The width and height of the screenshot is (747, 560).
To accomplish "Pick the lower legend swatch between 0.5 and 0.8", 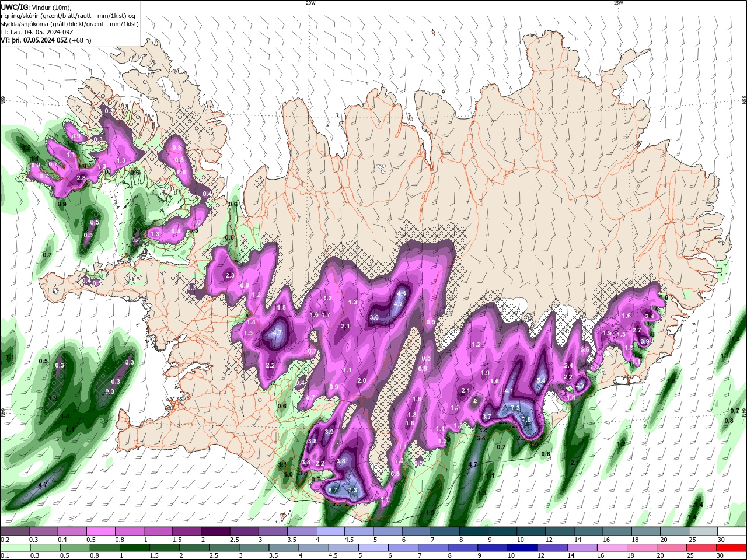I will [x=75, y=548].
